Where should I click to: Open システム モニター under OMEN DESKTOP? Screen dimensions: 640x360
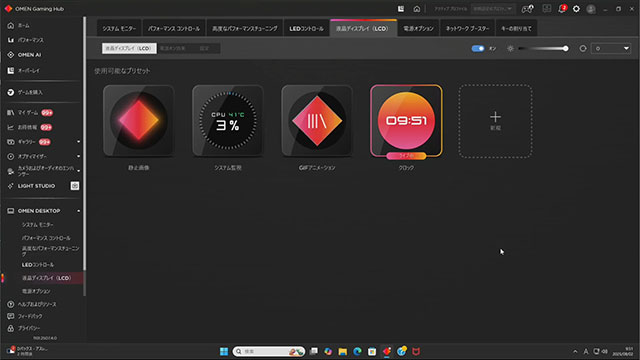[x=38, y=225]
